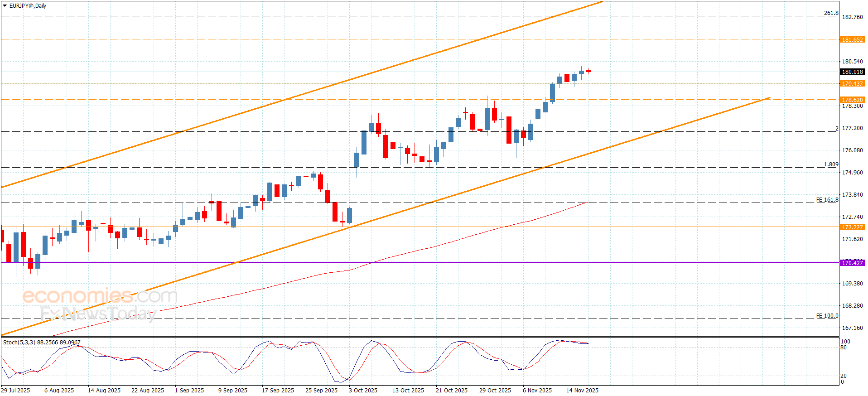Screen dimensions: 868x396
Task: Select the 6 Nov 2025 date label
Action: point(537,391)
